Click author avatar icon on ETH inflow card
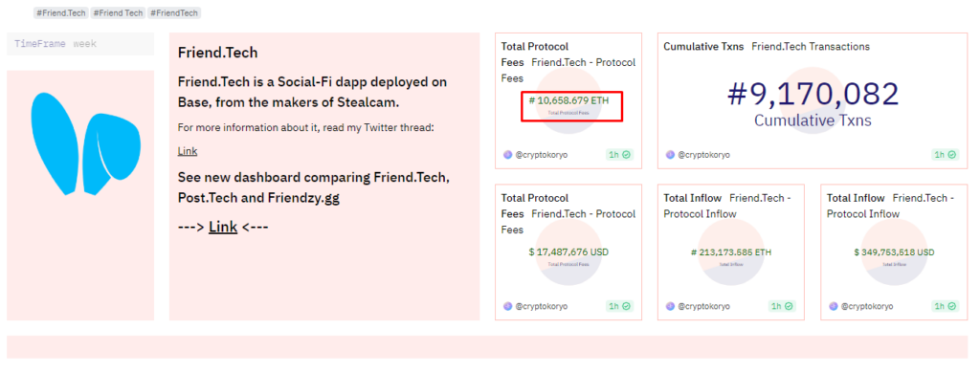Screen dimensions: 980x372 670,306
